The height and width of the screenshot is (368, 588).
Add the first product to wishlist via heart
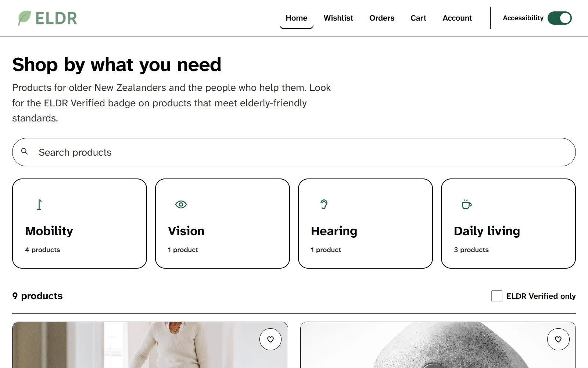[x=270, y=339]
